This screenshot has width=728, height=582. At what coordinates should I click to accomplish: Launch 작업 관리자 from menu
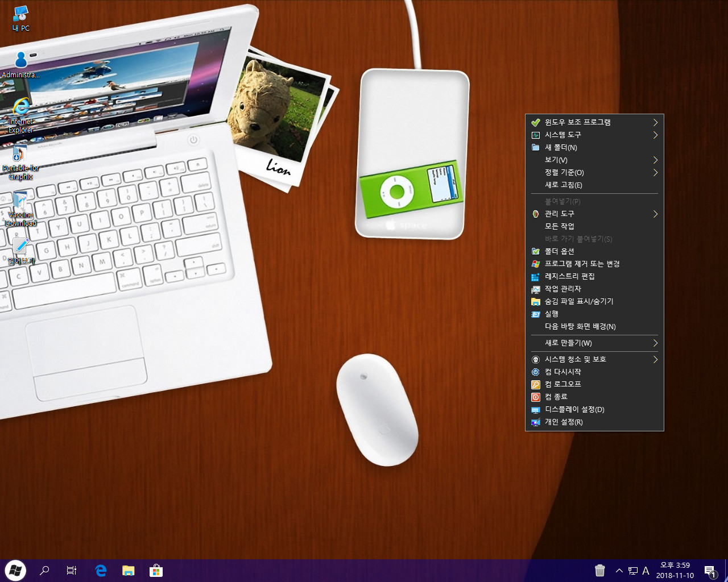tap(594, 289)
